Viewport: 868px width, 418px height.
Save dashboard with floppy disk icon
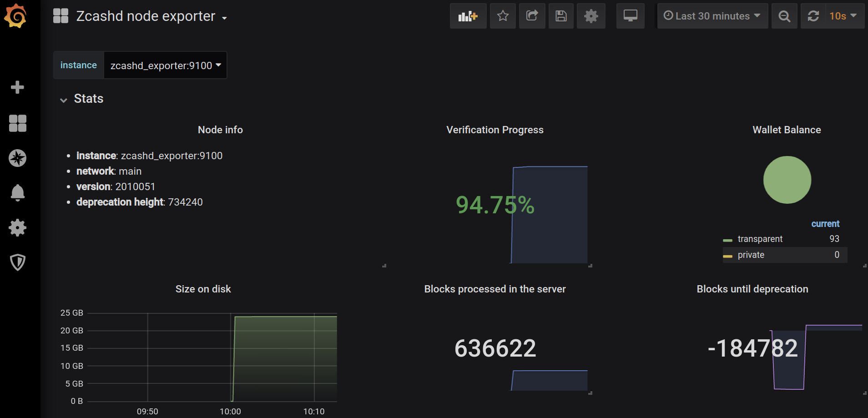tap(561, 16)
